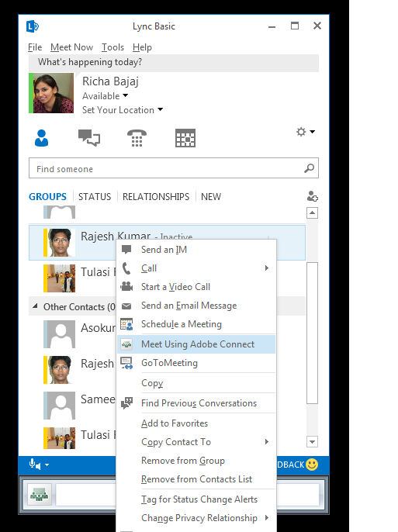Image resolution: width=398 pixels, height=532 pixels.
Task: Select Meet Using Adobe Connect
Action: [x=196, y=344]
